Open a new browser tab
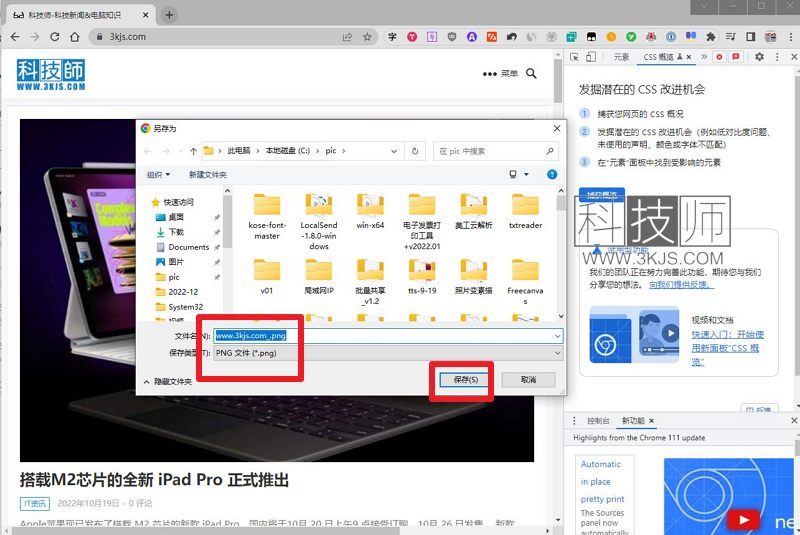The image size is (800, 535). tap(169, 15)
